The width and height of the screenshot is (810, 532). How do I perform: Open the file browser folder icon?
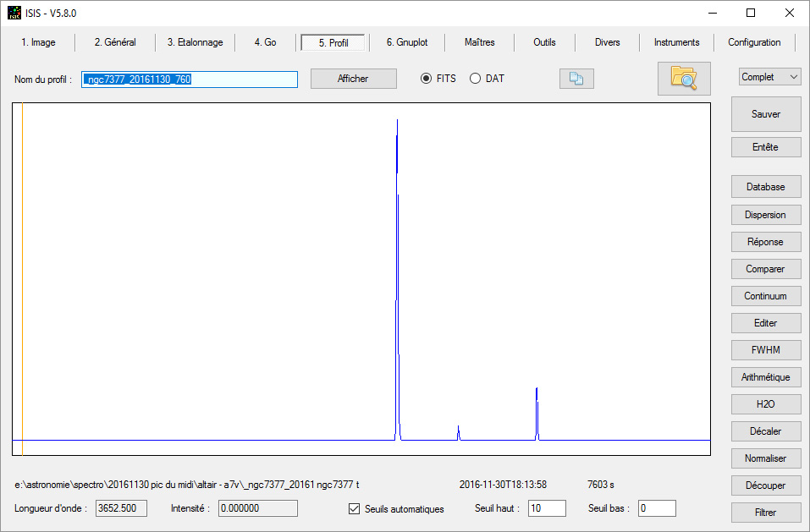click(684, 79)
